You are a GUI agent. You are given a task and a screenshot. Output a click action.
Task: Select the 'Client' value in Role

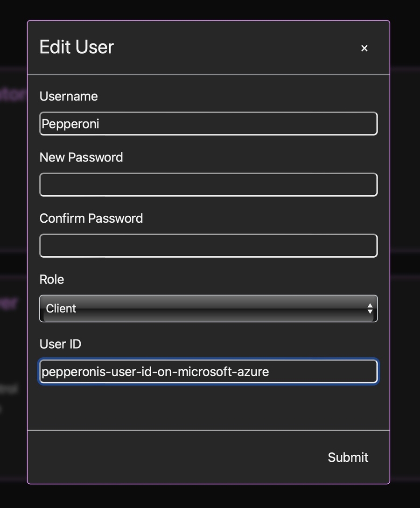pyautogui.click(x=61, y=308)
